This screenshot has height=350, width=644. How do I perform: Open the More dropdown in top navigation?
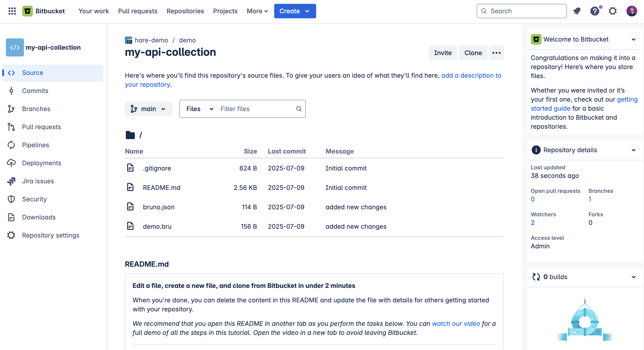click(x=257, y=11)
